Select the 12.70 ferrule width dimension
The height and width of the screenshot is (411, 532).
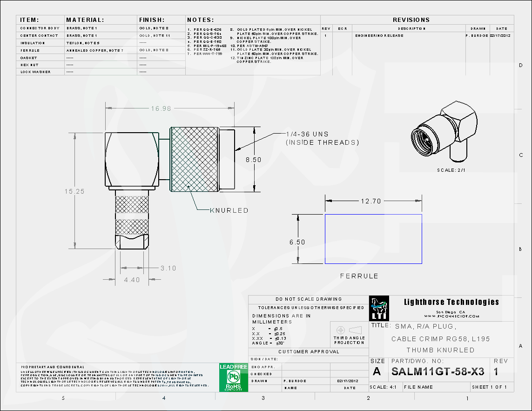tap(370, 201)
